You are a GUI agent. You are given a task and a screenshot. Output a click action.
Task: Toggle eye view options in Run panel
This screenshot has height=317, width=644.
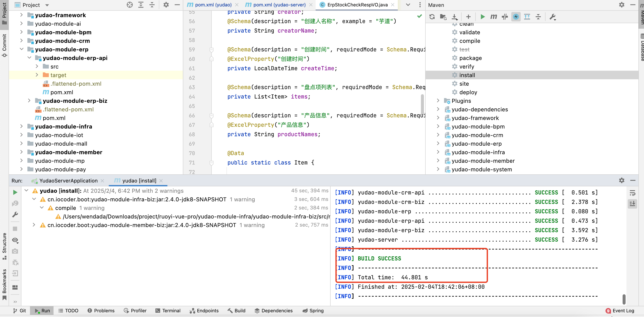[15, 240]
